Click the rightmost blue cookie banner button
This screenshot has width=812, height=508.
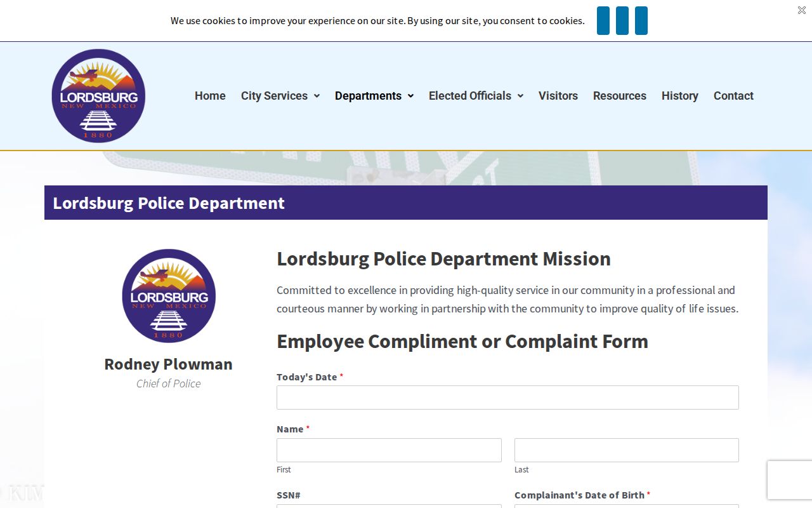pos(641,21)
